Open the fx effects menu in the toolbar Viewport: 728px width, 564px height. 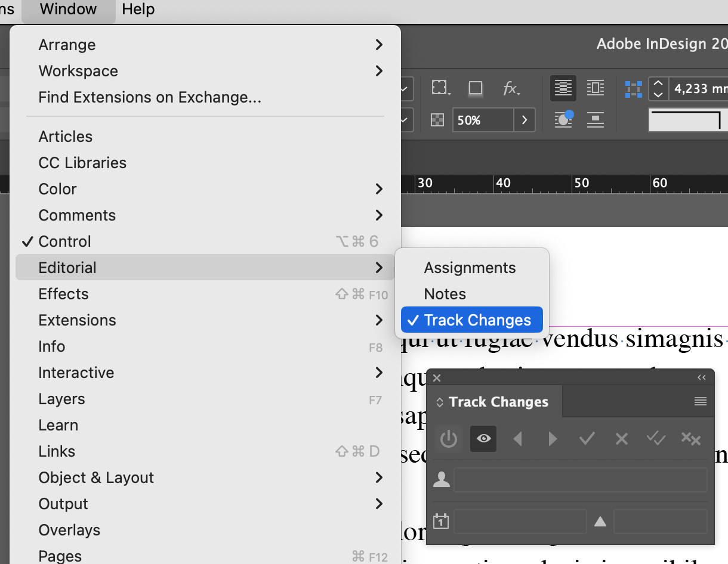point(511,88)
